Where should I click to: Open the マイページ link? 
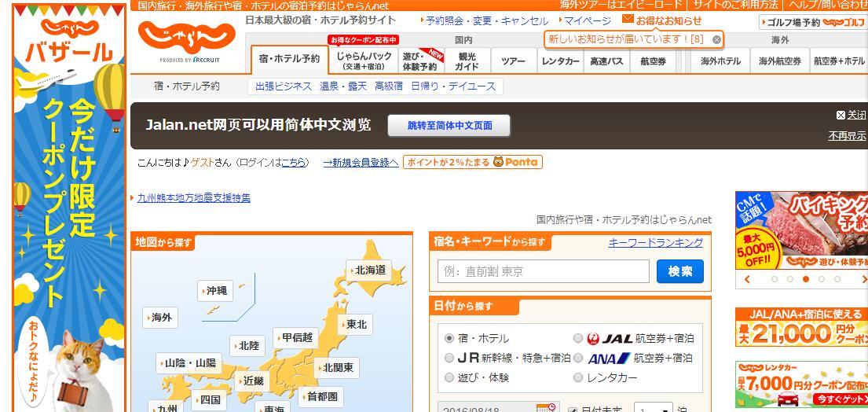pyautogui.click(x=588, y=21)
